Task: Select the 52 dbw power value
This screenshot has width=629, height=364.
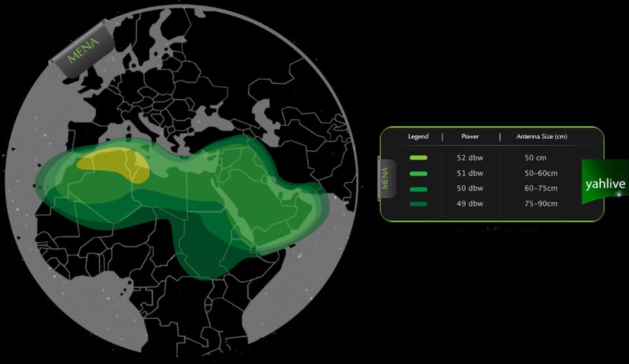Action: point(470,158)
